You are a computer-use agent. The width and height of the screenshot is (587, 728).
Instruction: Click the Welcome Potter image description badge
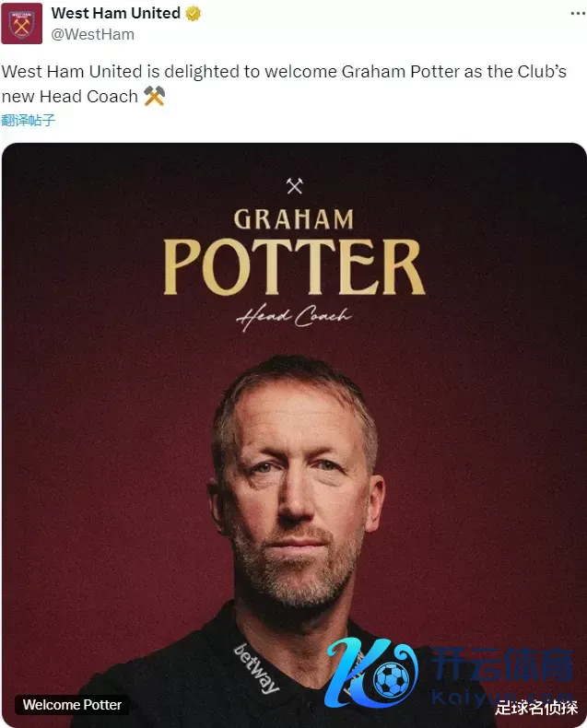tap(72, 705)
